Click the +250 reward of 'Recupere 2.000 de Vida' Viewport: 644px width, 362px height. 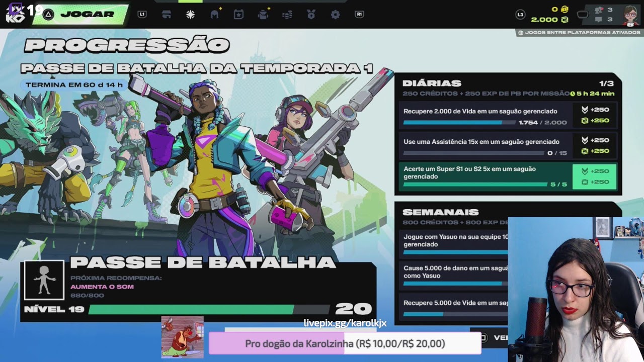click(x=595, y=115)
